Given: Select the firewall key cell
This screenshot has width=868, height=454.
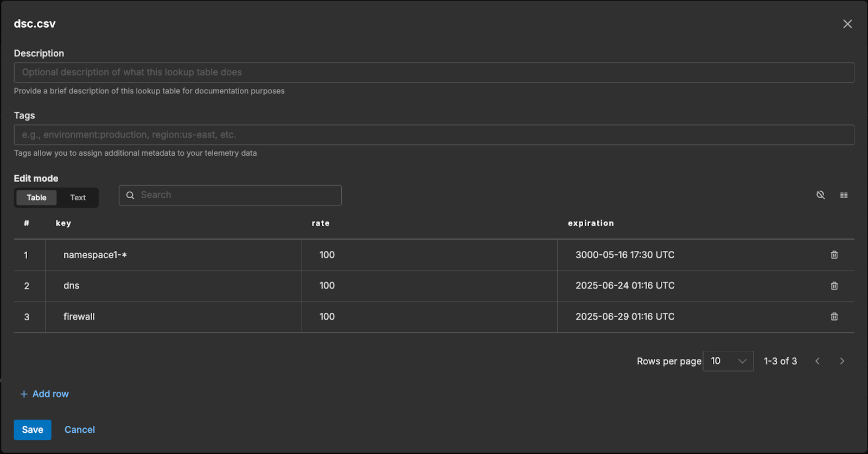Looking at the screenshot, I should [x=79, y=317].
